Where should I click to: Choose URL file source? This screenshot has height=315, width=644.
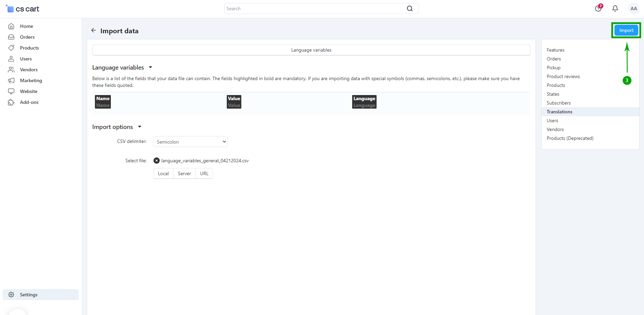[204, 173]
